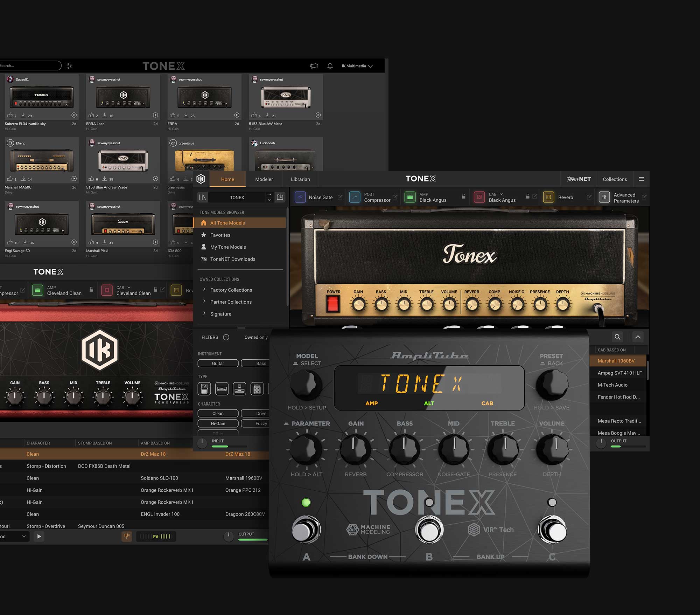Enable the Owned only filter

pyautogui.click(x=256, y=337)
